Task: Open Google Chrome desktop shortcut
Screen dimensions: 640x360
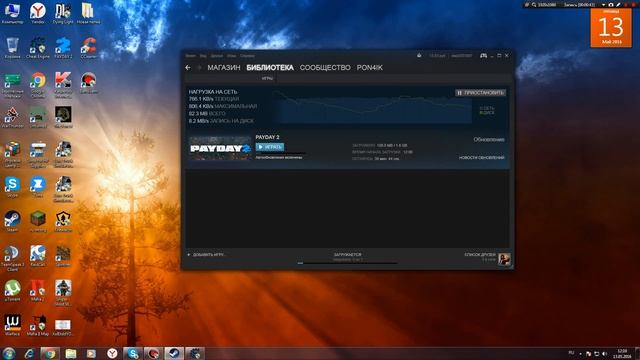Action: coord(38,84)
